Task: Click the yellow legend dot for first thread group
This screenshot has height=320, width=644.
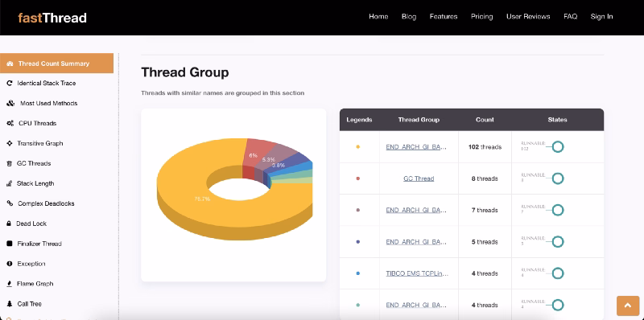Action: click(x=358, y=147)
